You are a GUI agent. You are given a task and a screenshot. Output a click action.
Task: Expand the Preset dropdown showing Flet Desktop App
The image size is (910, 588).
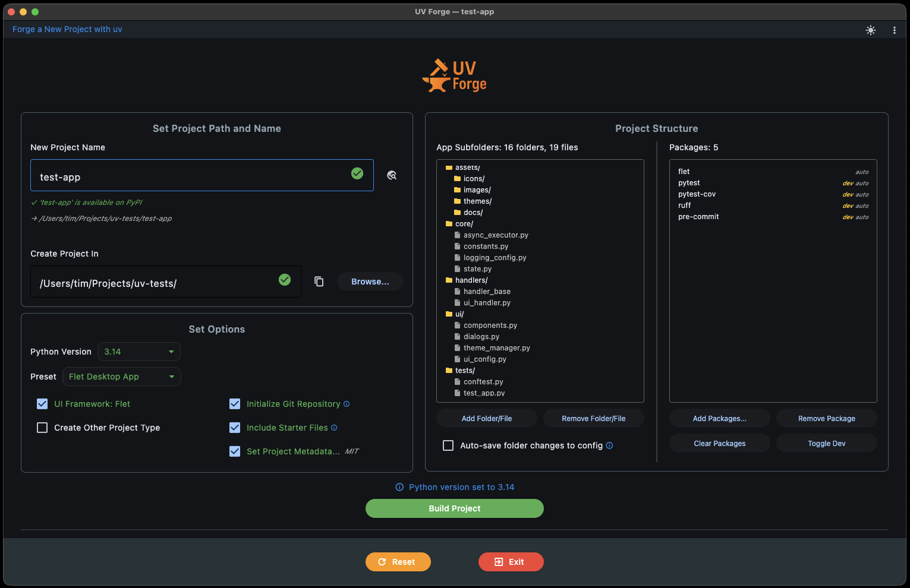pos(121,377)
